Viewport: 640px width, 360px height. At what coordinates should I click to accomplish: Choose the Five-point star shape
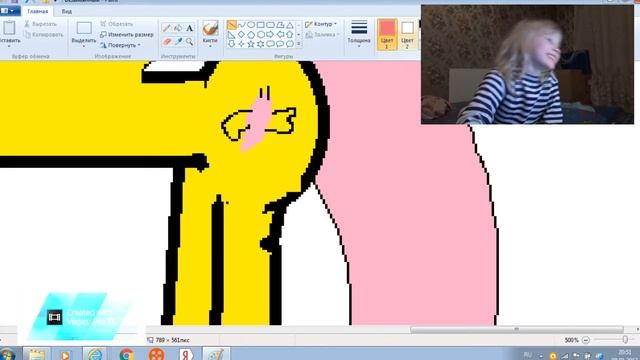click(251, 44)
